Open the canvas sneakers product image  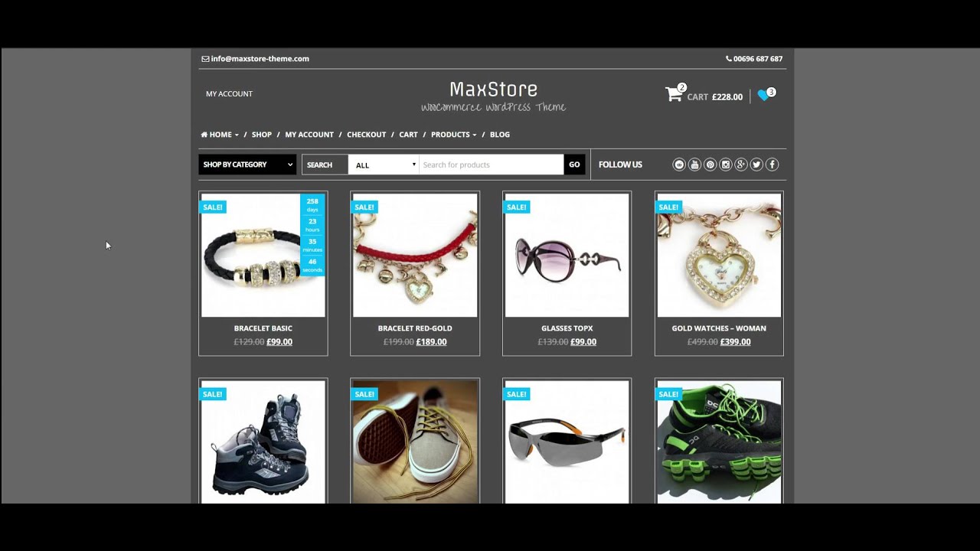pyautogui.click(x=415, y=442)
